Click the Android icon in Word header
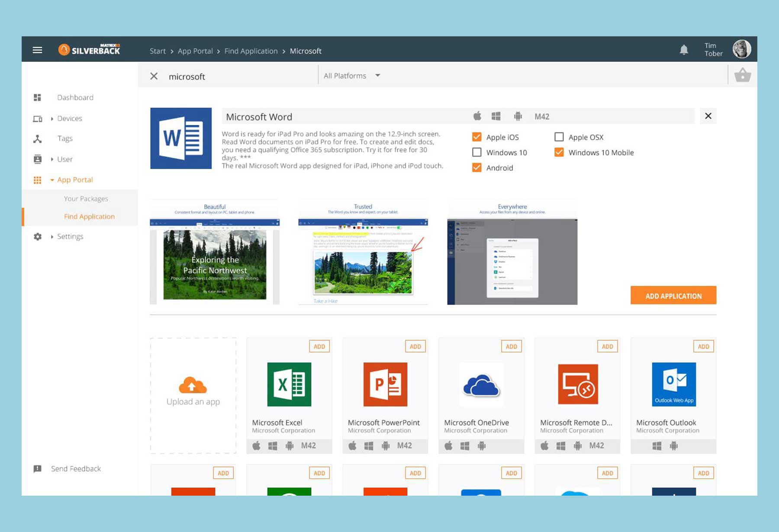The height and width of the screenshot is (532, 779). point(518,116)
